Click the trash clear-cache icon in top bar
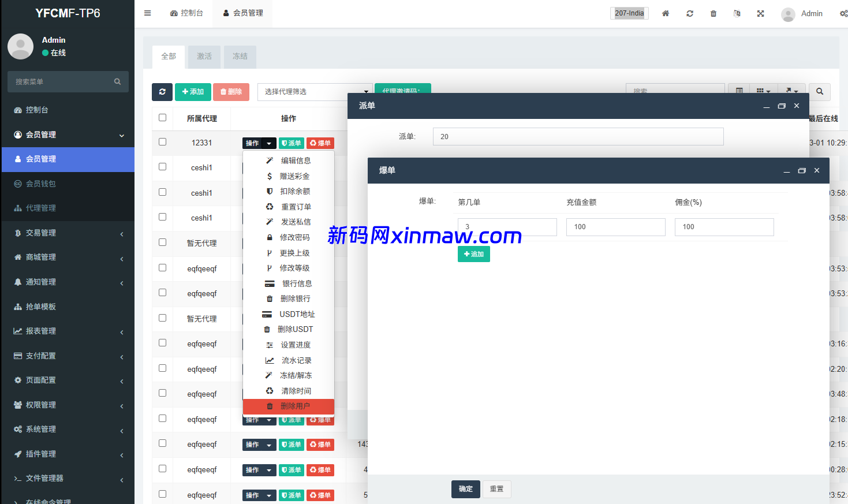Image resolution: width=848 pixels, height=504 pixels. point(713,13)
